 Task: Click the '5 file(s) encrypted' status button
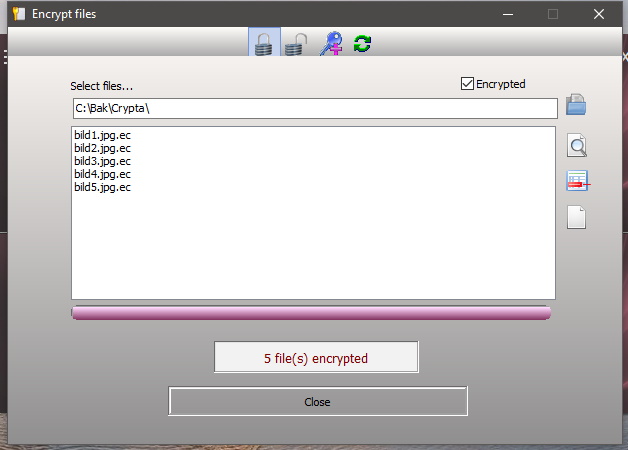[316, 357]
